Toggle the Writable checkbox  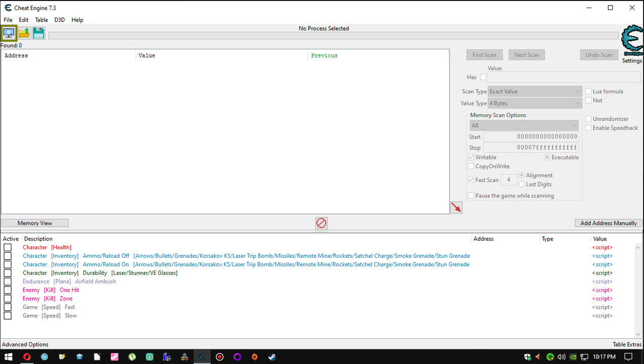point(471,157)
